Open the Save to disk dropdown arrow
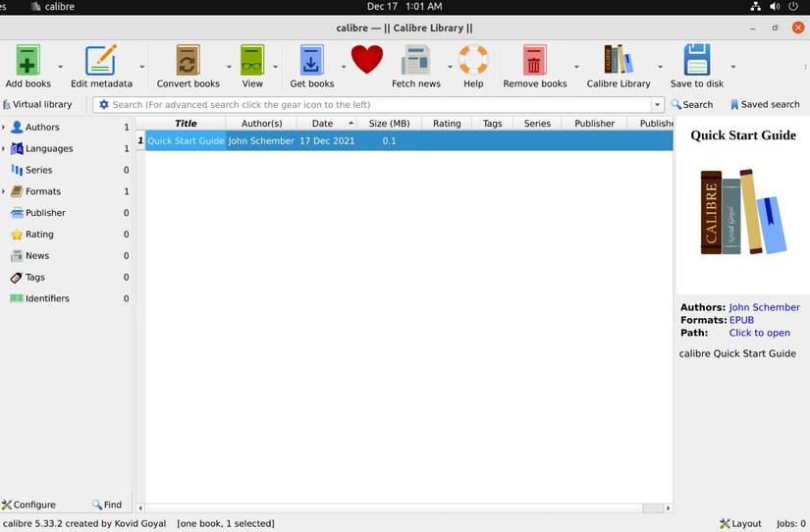Image resolution: width=810 pixels, height=532 pixels. [x=733, y=67]
